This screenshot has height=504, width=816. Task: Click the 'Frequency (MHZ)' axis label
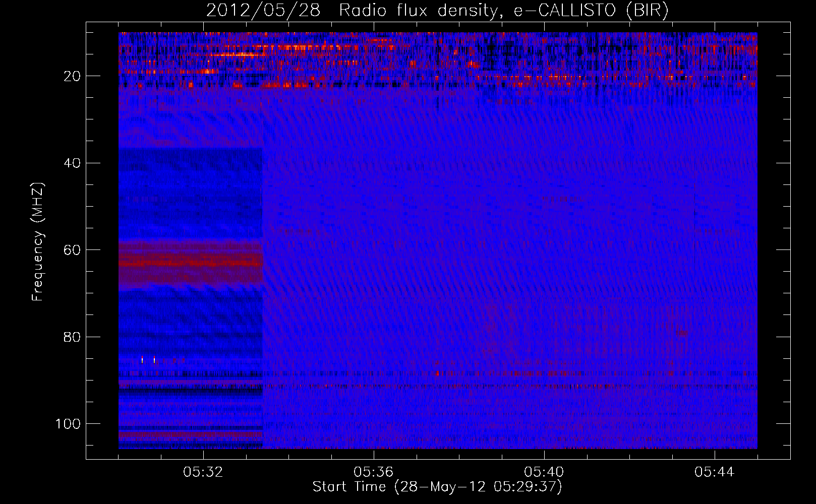38,242
